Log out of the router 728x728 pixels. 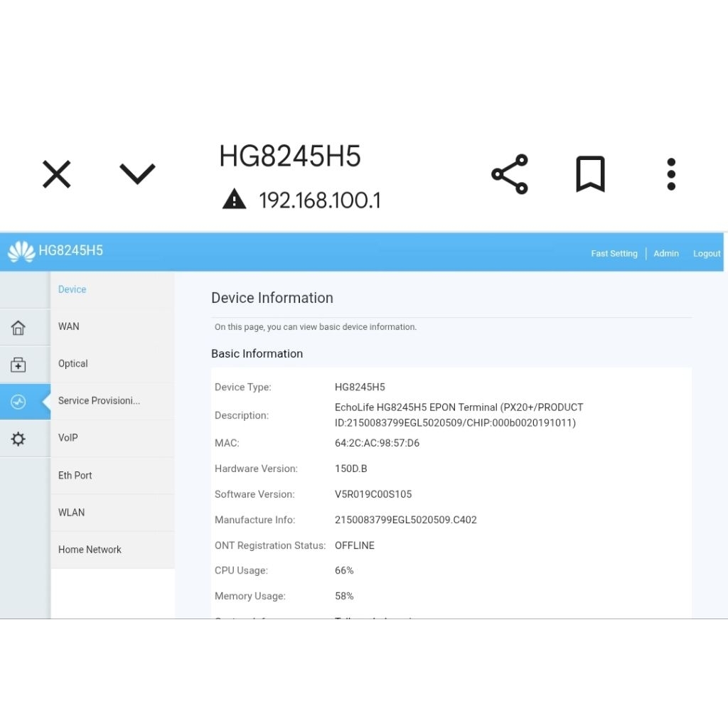click(707, 254)
